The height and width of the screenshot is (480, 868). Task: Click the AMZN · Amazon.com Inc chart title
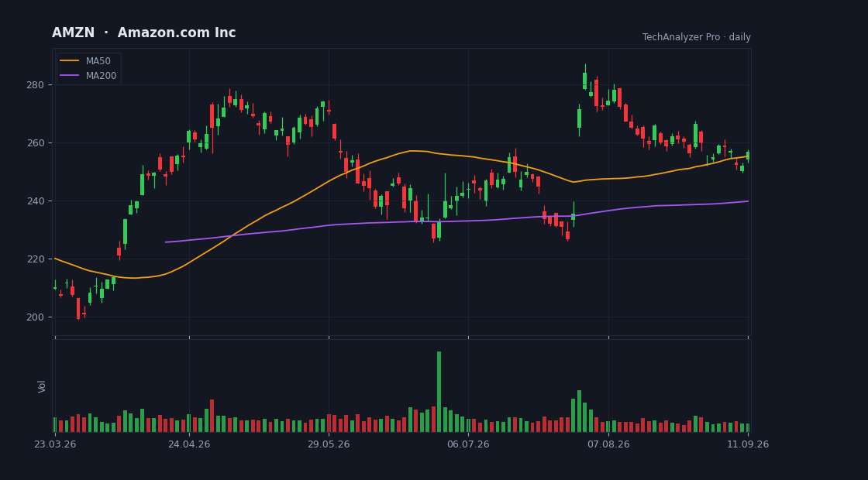click(x=144, y=33)
